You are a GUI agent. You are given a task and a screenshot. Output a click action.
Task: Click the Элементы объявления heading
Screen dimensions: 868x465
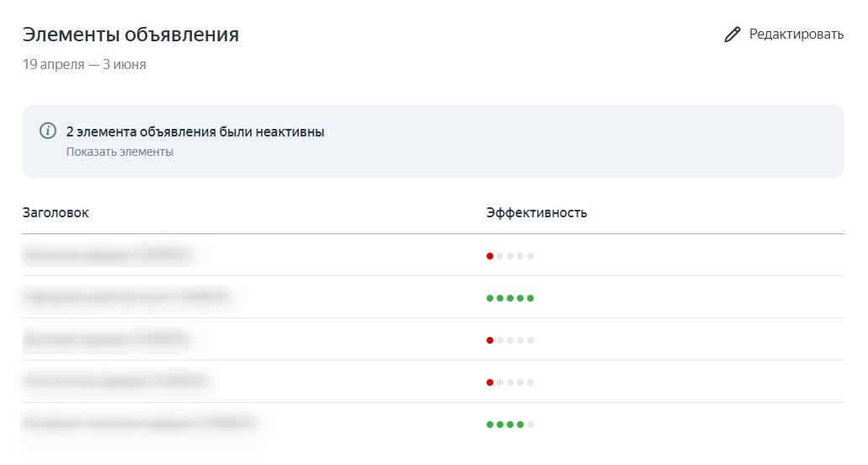(130, 35)
